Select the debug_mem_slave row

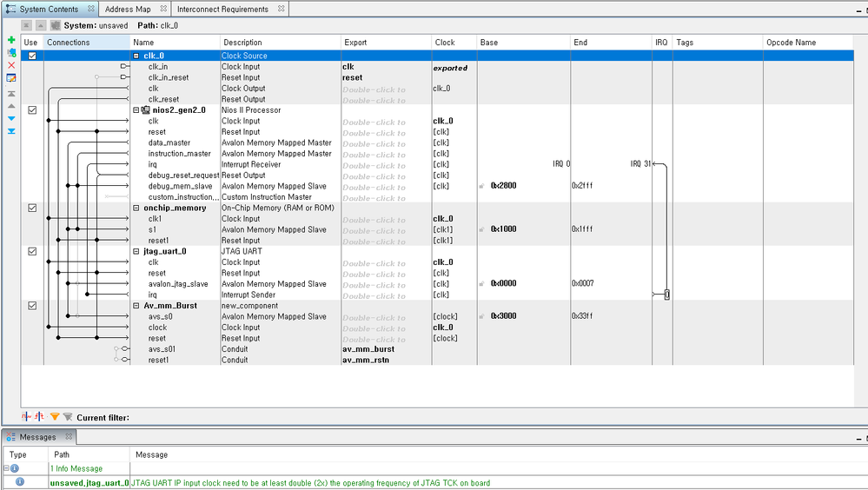437,186
